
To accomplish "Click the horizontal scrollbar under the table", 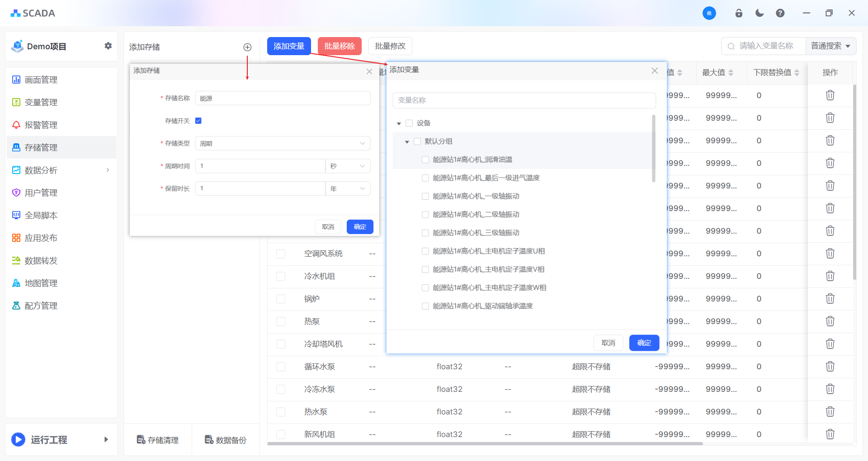I will point(485,444).
